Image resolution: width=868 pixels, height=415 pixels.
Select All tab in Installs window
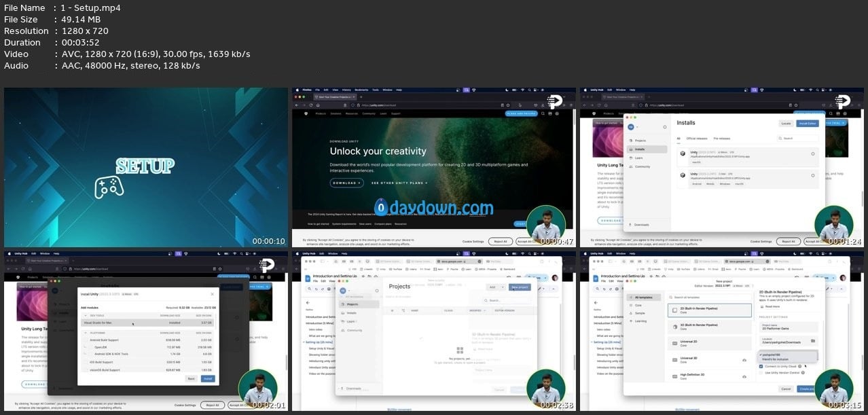(x=679, y=139)
